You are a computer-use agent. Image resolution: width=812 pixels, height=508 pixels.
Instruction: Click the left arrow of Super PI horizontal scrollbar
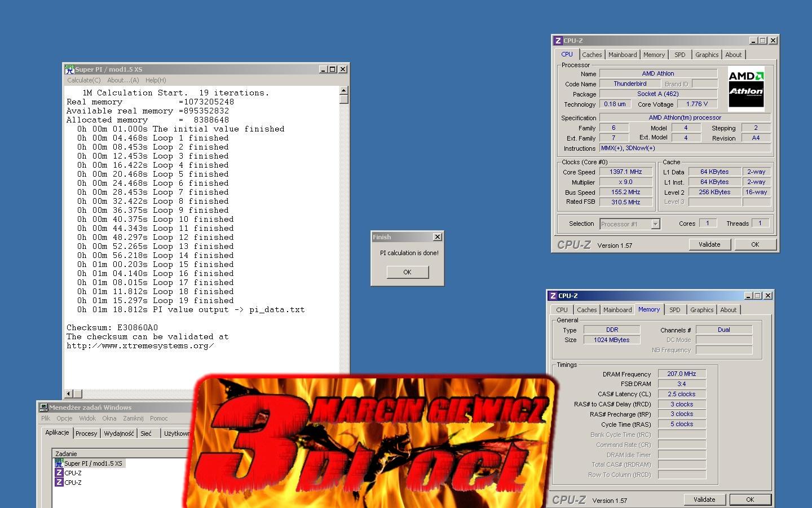(69, 394)
